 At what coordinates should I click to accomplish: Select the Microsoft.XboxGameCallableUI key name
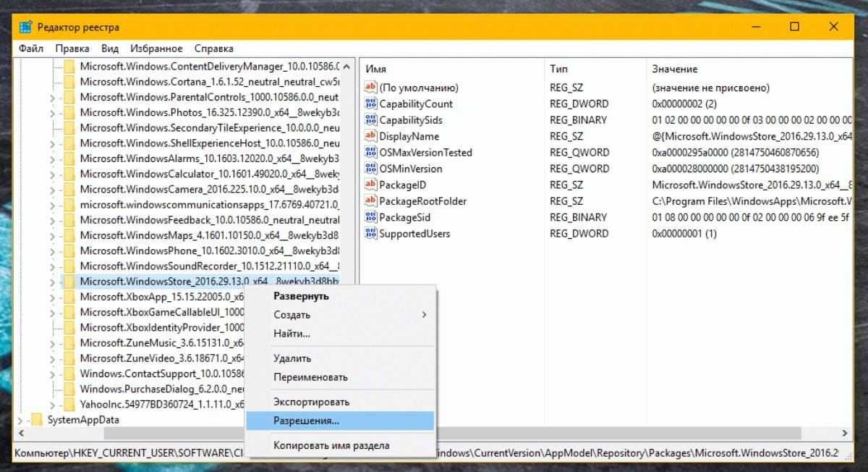pyautogui.click(x=162, y=312)
